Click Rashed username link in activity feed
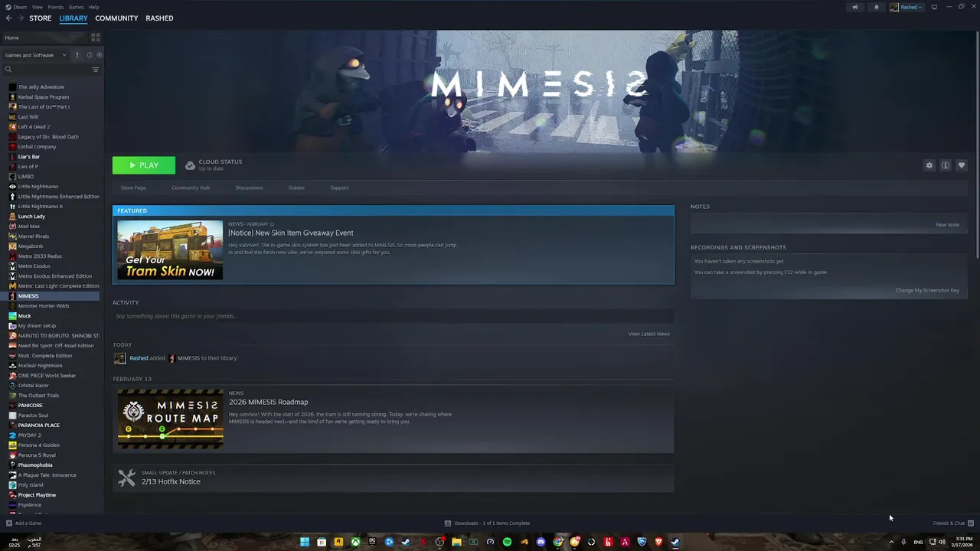The width and height of the screenshot is (980, 551). (x=139, y=358)
